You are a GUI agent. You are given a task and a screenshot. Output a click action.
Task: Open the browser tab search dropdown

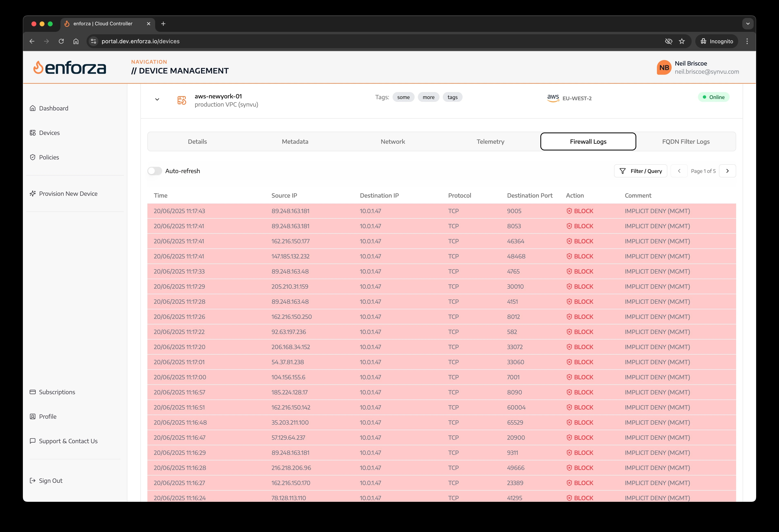[748, 23]
